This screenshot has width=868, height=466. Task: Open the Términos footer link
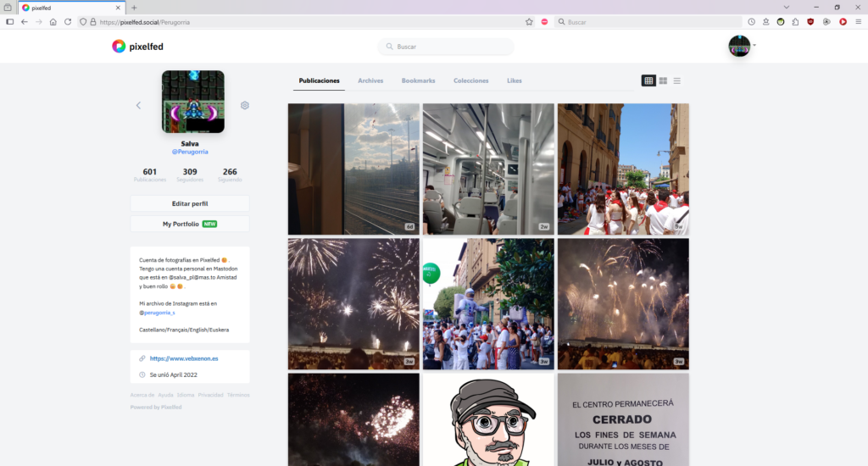(x=238, y=395)
